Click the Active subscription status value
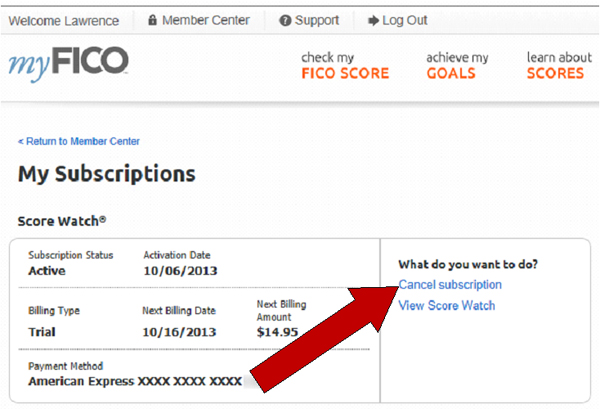The image size is (600, 409). pyautogui.click(x=46, y=270)
